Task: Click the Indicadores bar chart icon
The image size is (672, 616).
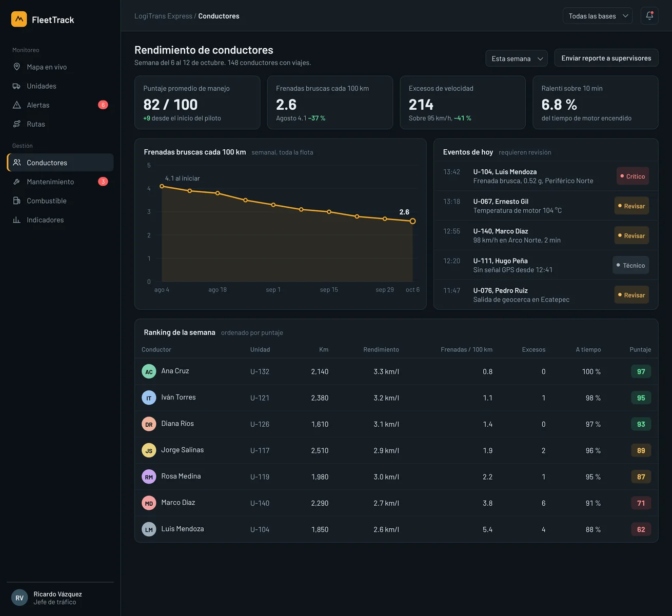Action: pyautogui.click(x=17, y=220)
